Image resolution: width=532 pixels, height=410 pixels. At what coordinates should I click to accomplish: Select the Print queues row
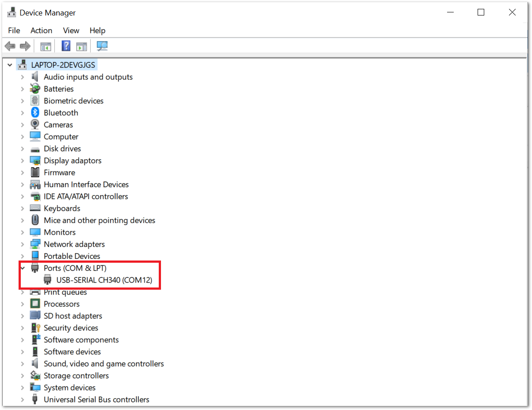(65, 292)
